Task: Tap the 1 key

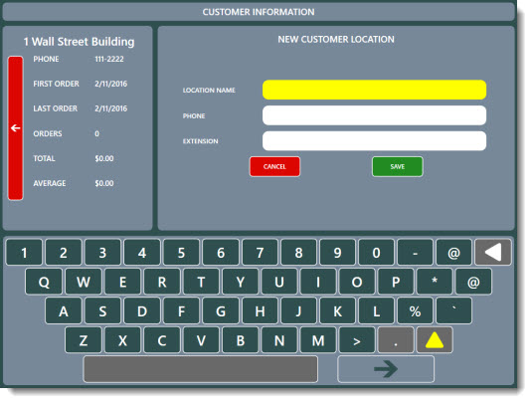Action: click(24, 253)
